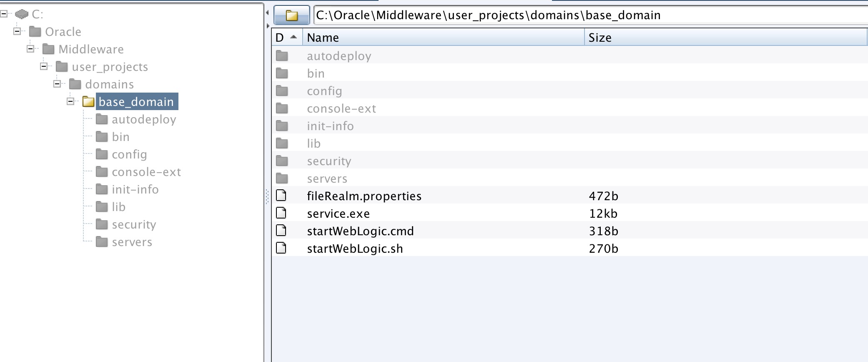Collapse the C: drive node

click(4, 14)
